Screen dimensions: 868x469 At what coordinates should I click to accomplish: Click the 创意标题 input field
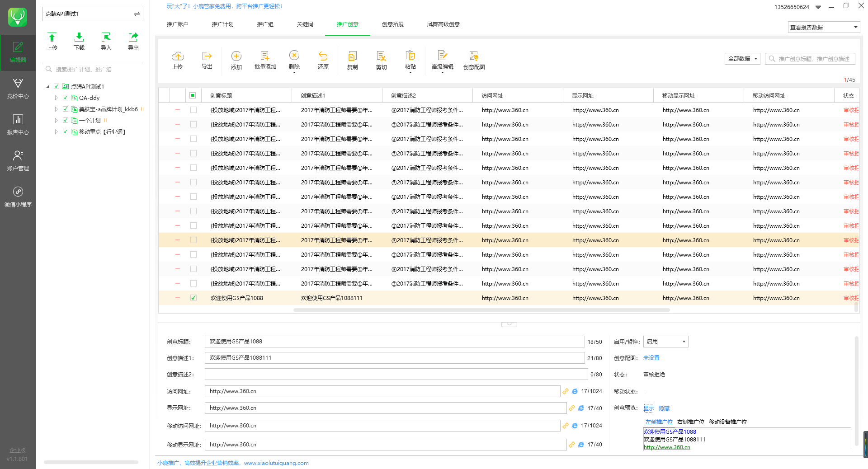click(395, 342)
